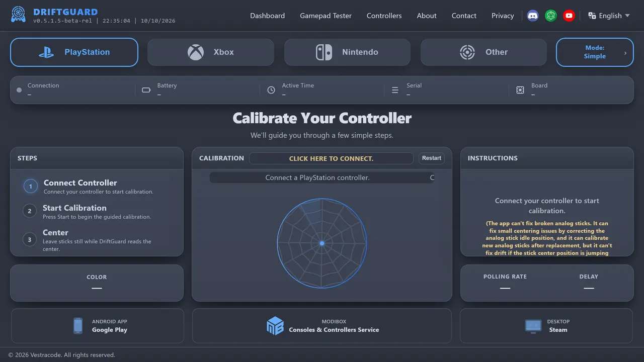
Task: Switch to the Nintendo tab
Action: pos(347,52)
